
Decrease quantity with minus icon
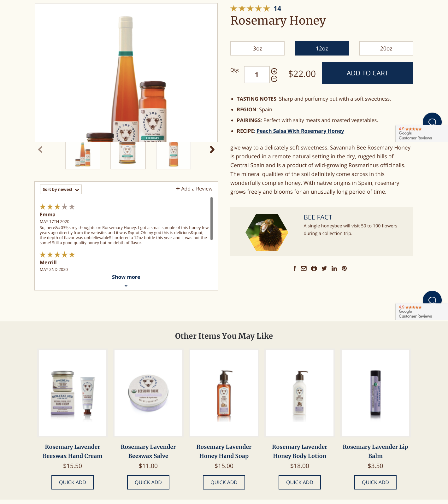click(274, 79)
